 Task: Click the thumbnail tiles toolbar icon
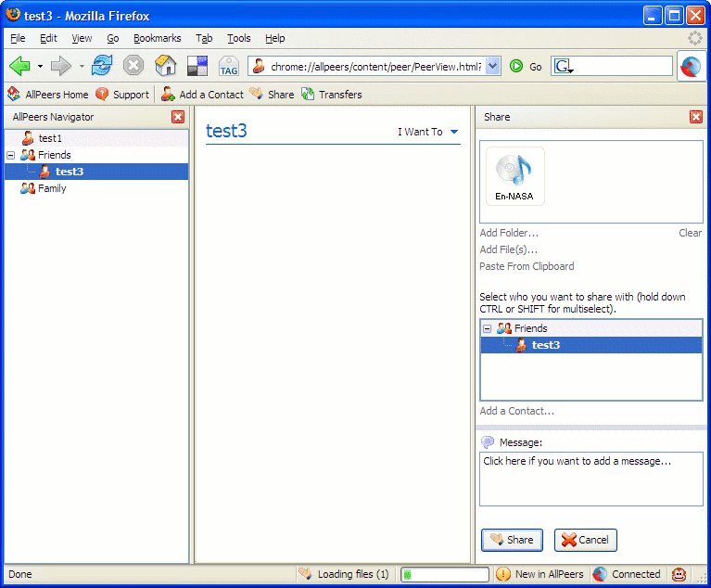click(x=197, y=66)
